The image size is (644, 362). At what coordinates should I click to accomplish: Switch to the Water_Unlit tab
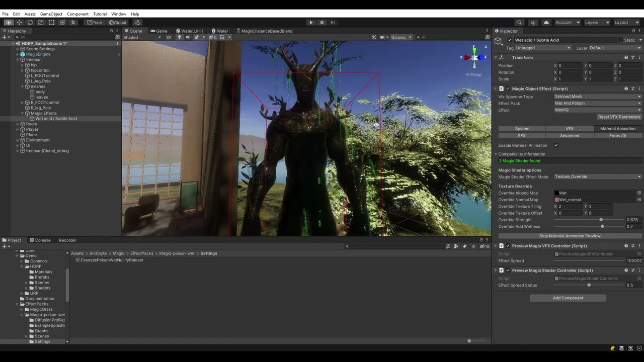189,31
